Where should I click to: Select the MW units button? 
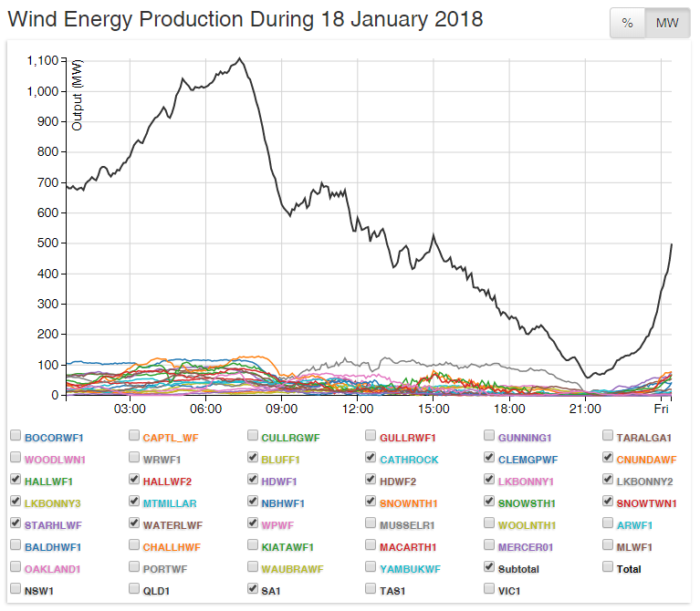pyautogui.click(x=666, y=24)
